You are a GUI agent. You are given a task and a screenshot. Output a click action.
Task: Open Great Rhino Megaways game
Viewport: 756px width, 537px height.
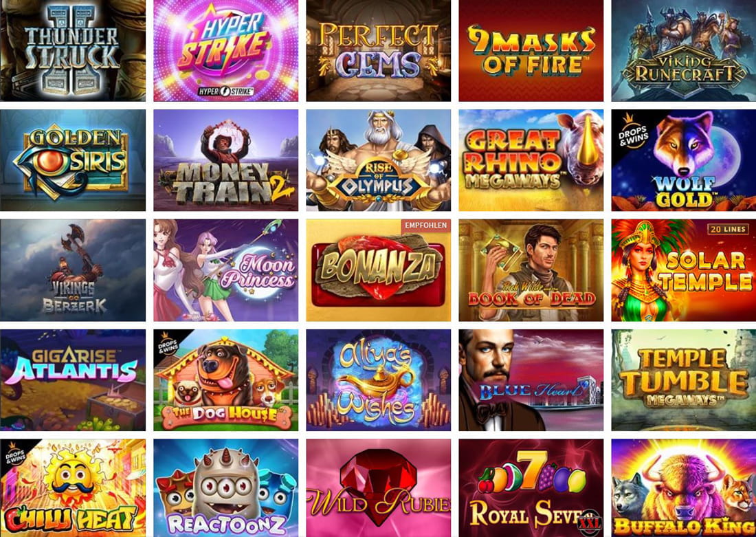[x=531, y=160]
